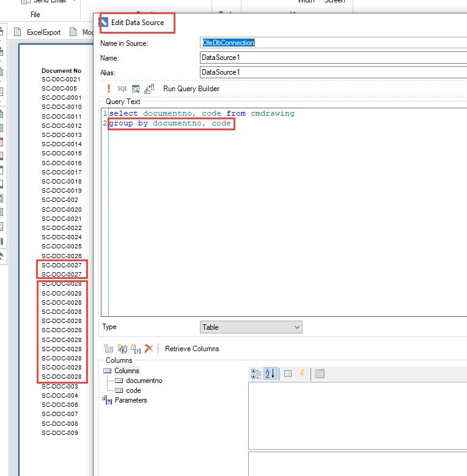Open the View Data magnifier icon
The width and height of the screenshot is (467, 476).
coord(136,89)
